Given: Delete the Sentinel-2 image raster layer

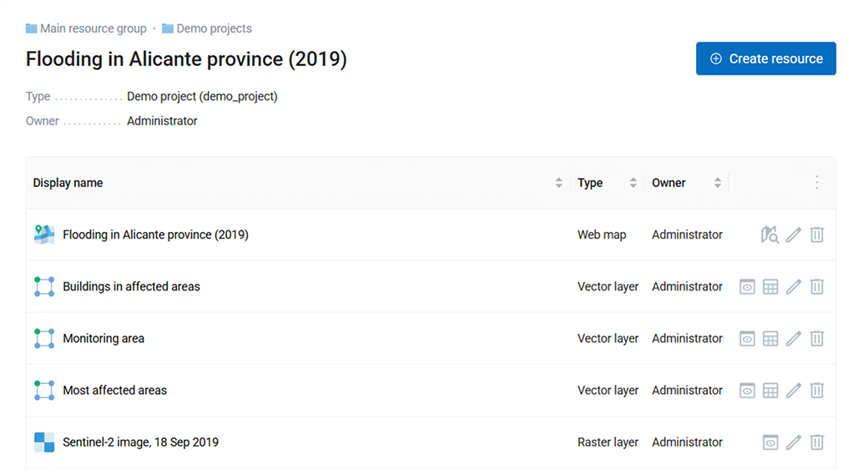Looking at the screenshot, I should coord(817,442).
